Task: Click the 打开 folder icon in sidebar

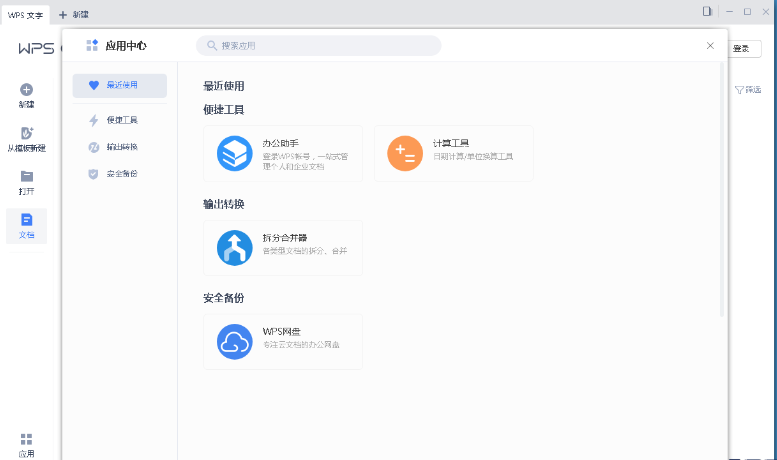Action: coord(27,176)
